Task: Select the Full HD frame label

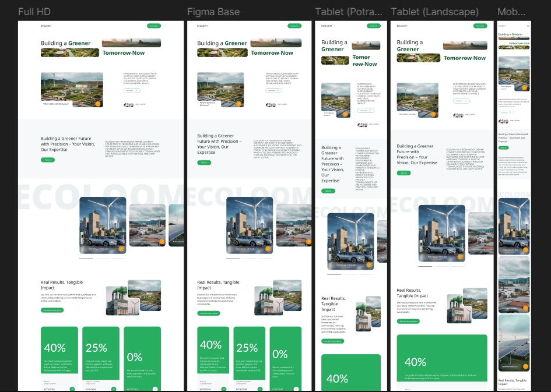Action: (34, 11)
